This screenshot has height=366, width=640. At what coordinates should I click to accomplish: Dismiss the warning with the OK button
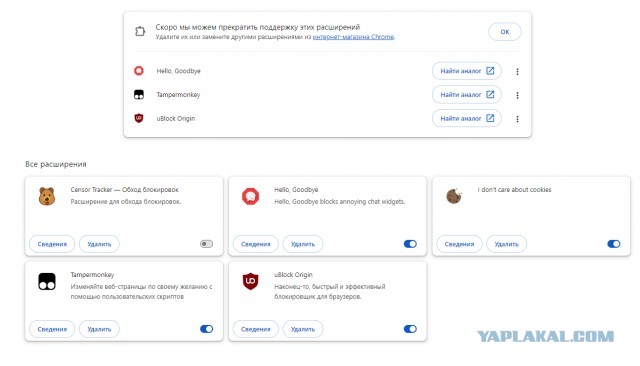[505, 32]
